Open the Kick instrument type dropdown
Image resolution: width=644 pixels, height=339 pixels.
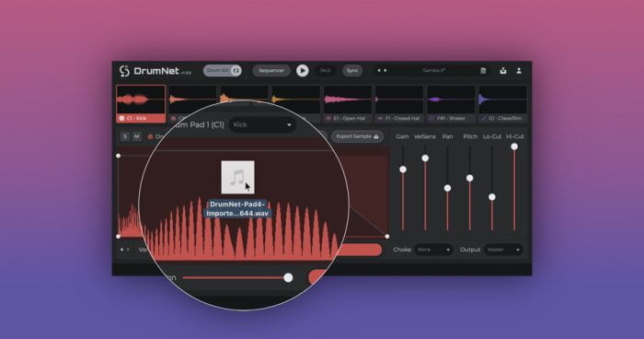[x=262, y=124]
